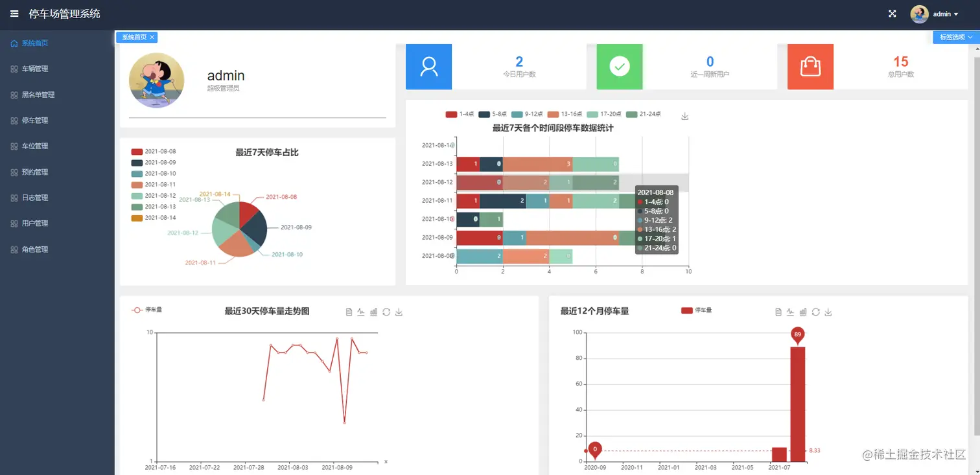Toggle the 5-8点 series legend
Image resolution: width=980 pixels, height=475 pixels.
point(493,114)
